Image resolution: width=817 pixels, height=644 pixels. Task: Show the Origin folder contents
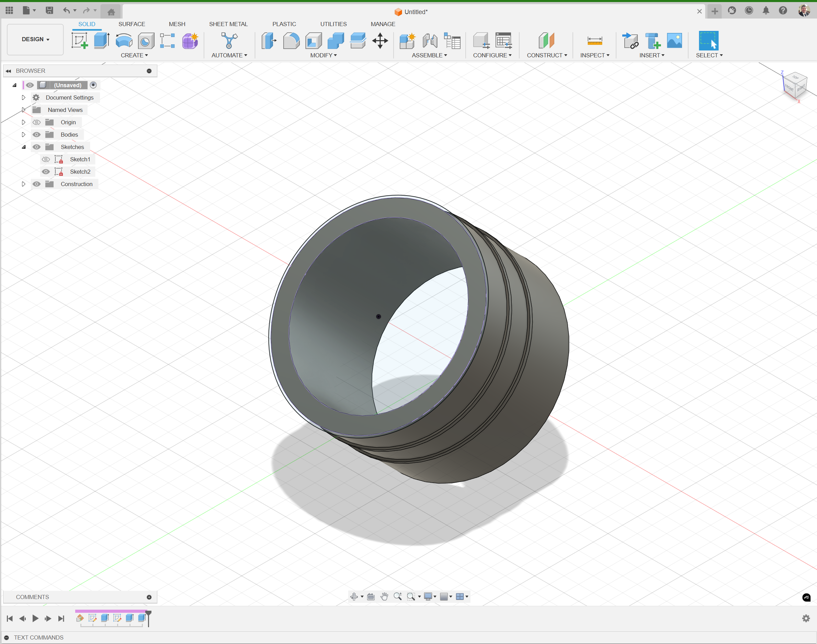pos(23,122)
